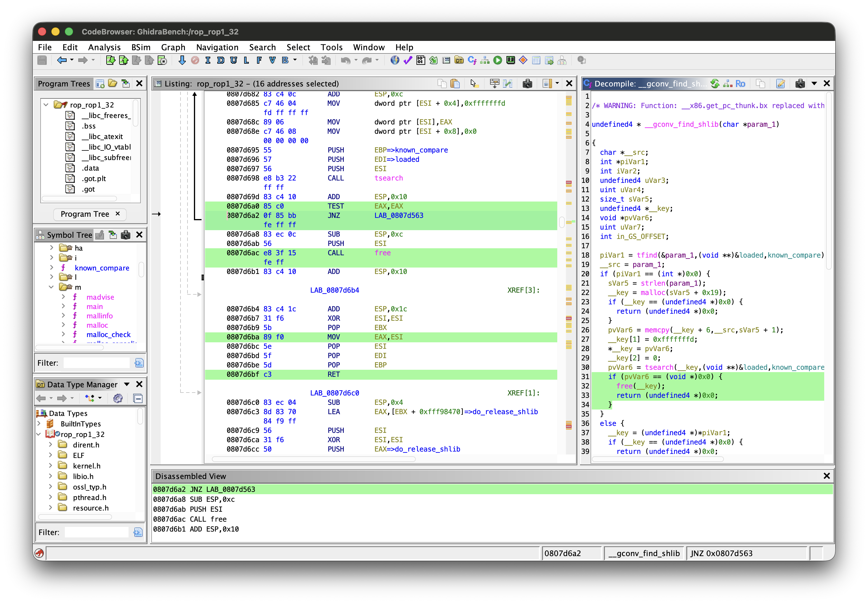Open the Data Type Manager toolbar icon

coord(459,60)
